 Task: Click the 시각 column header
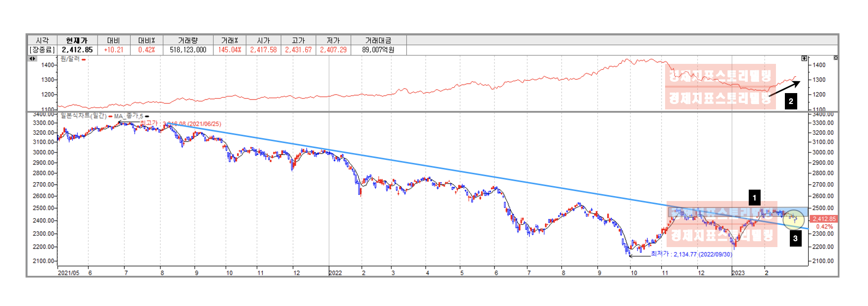click(43, 40)
